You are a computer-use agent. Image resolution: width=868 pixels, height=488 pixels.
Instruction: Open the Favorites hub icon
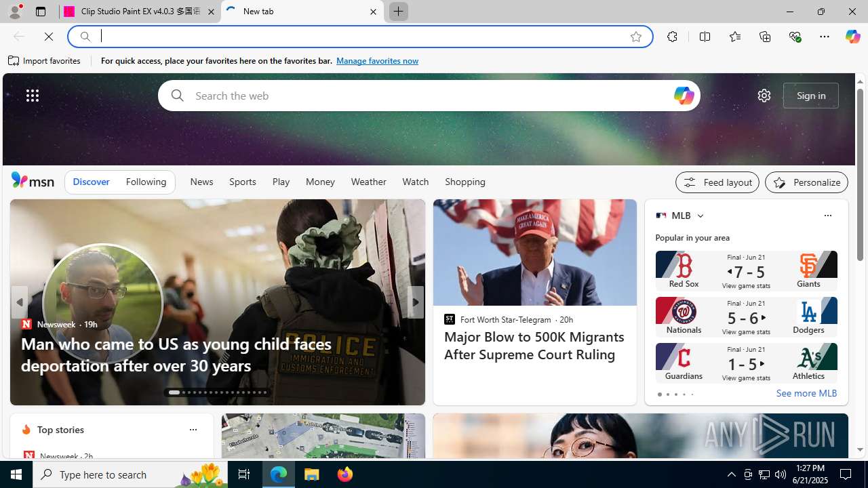pos(734,37)
